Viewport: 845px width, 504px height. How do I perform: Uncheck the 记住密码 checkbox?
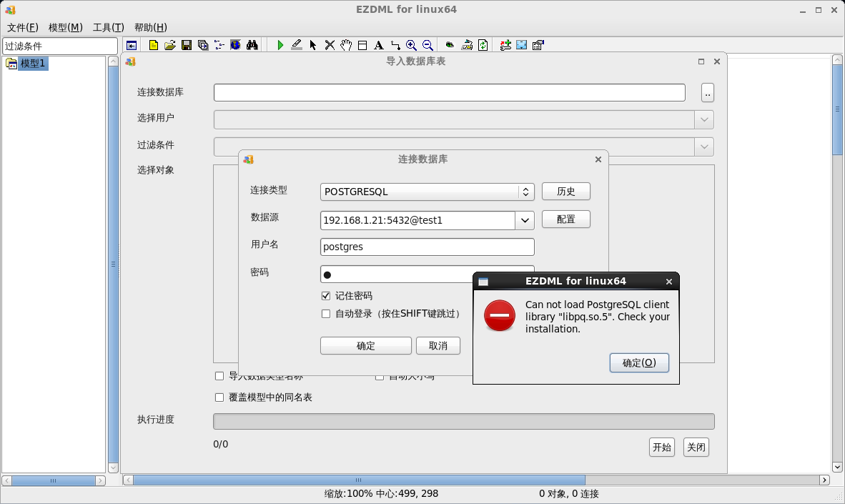click(x=326, y=296)
